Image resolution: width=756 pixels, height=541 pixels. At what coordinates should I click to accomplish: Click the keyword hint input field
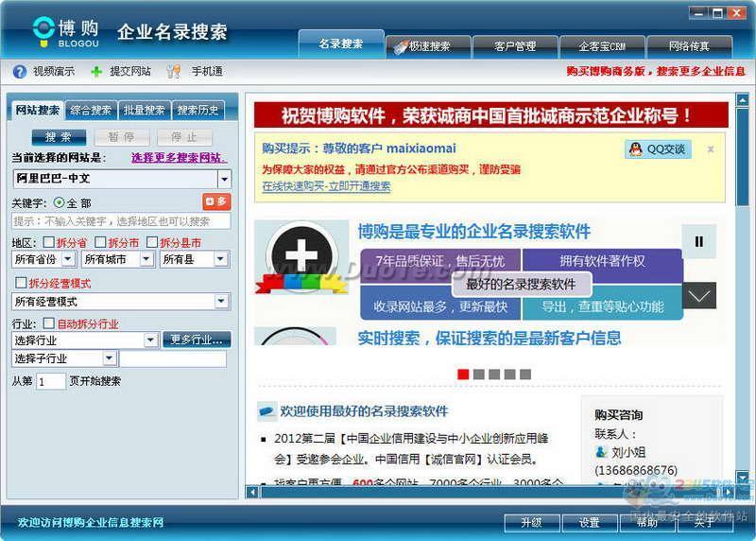(121, 221)
